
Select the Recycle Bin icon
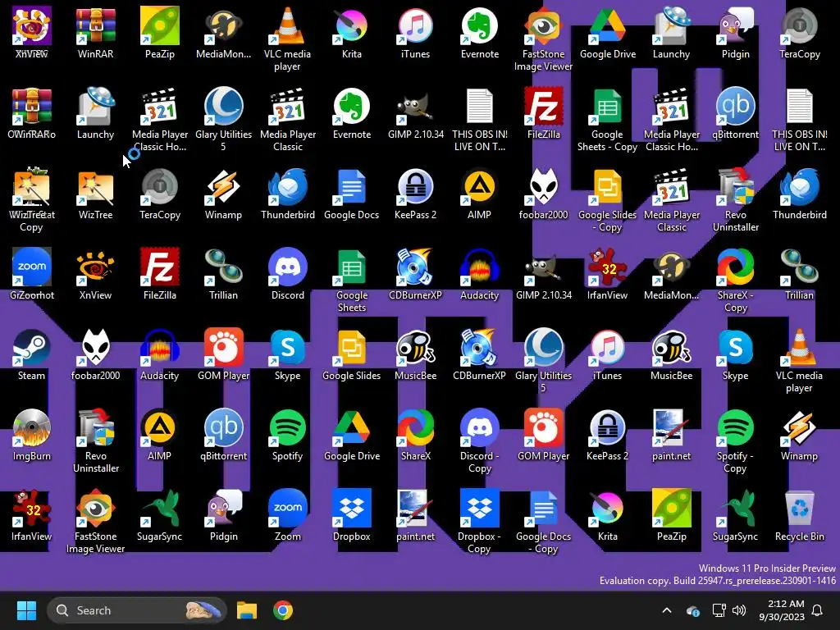(x=799, y=515)
